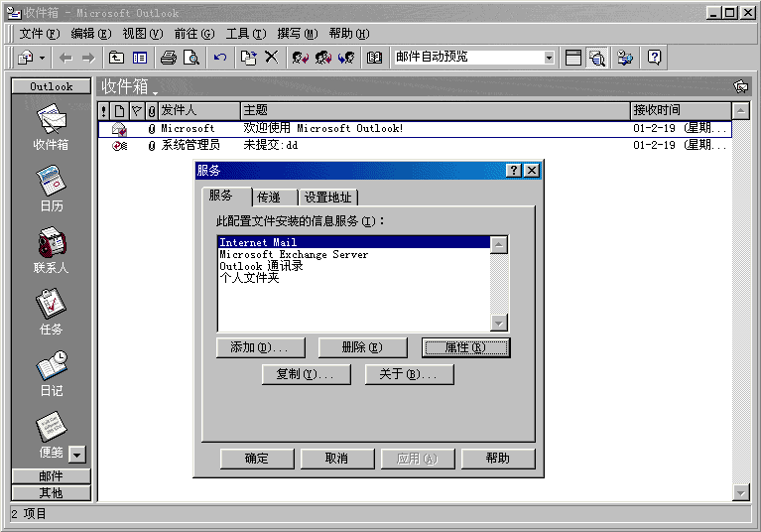This screenshot has width=761, height=532.
Task: Open the 邮件自动预览 view dropdown
Action: tap(549, 58)
